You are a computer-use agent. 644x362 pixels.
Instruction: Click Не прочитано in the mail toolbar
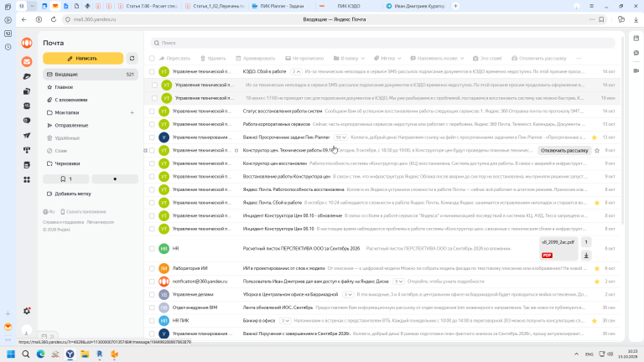304,59
